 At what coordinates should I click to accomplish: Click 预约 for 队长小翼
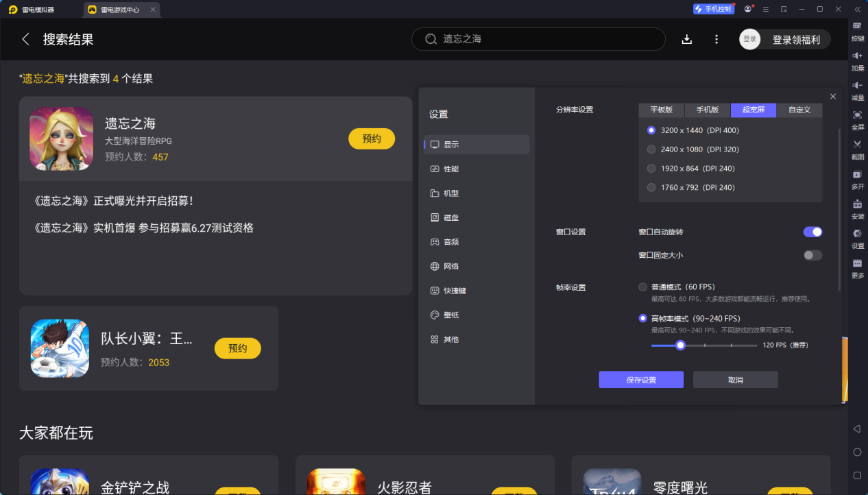[x=238, y=348]
